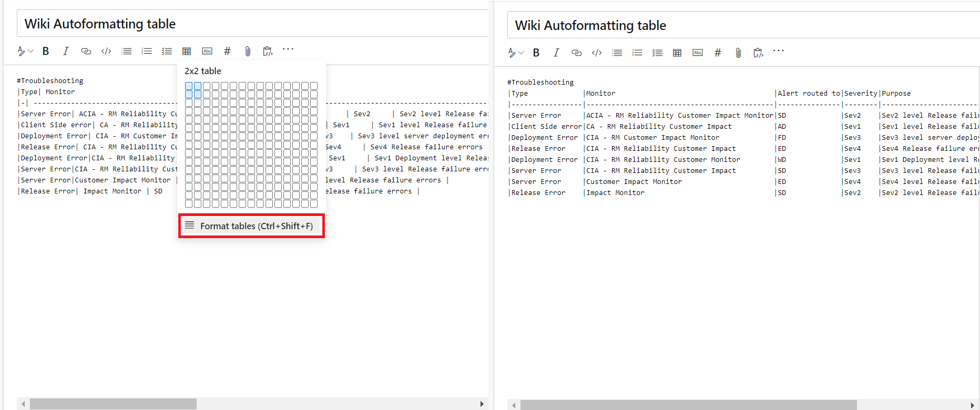Click the right editor horizontal scrollbar thumb
The image size is (980, 410).
click(x=689, y=405)
